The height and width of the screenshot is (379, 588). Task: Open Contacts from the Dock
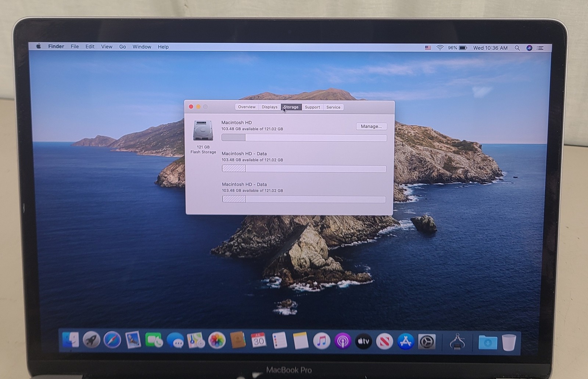coord(238,340)
